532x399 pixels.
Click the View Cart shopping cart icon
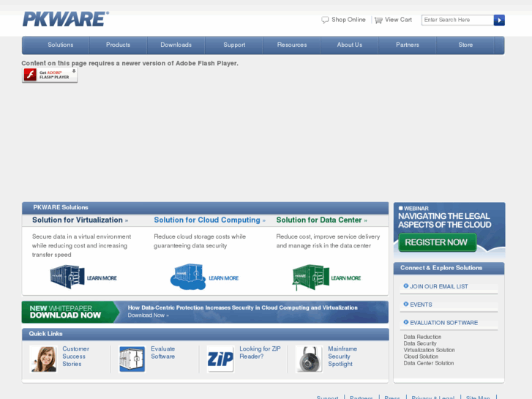pyautogui.click(x=378, y=20)
